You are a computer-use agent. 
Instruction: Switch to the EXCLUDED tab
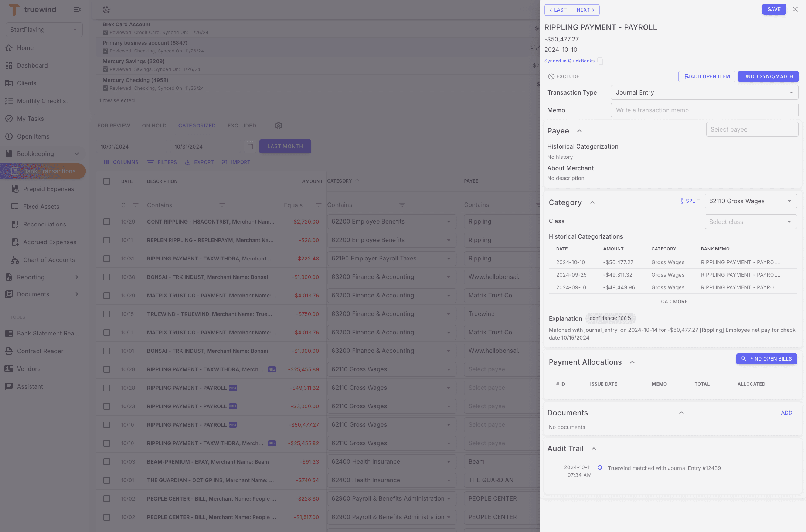click(242, 126)
